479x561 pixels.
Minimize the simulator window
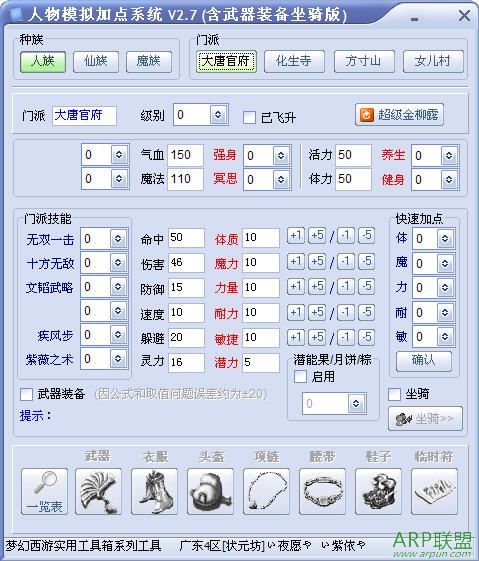coord(415,20)
